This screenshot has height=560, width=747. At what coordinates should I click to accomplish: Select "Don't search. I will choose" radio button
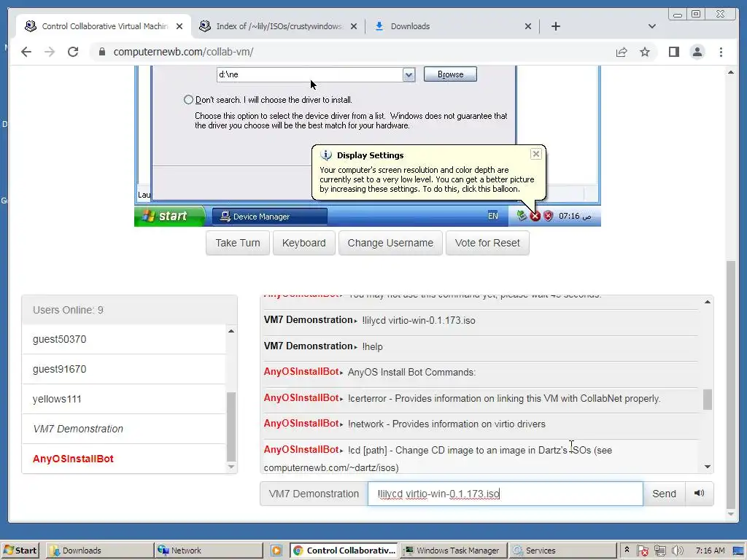[189, 99]
